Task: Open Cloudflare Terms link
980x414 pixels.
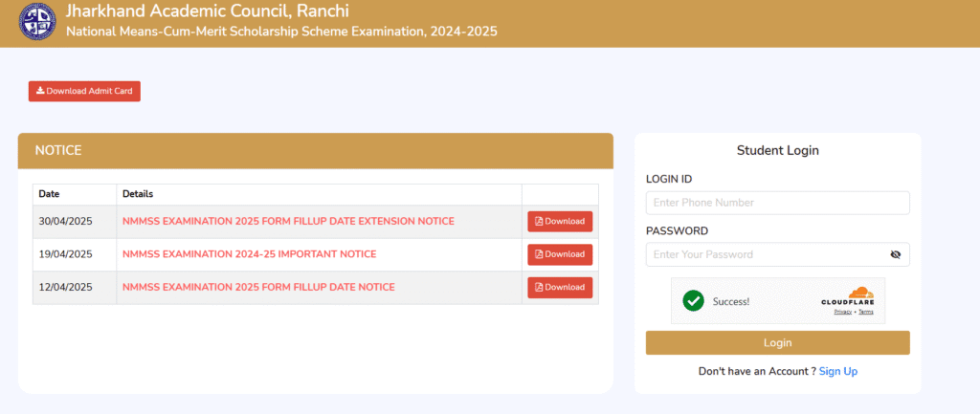Action: (865, 312)
